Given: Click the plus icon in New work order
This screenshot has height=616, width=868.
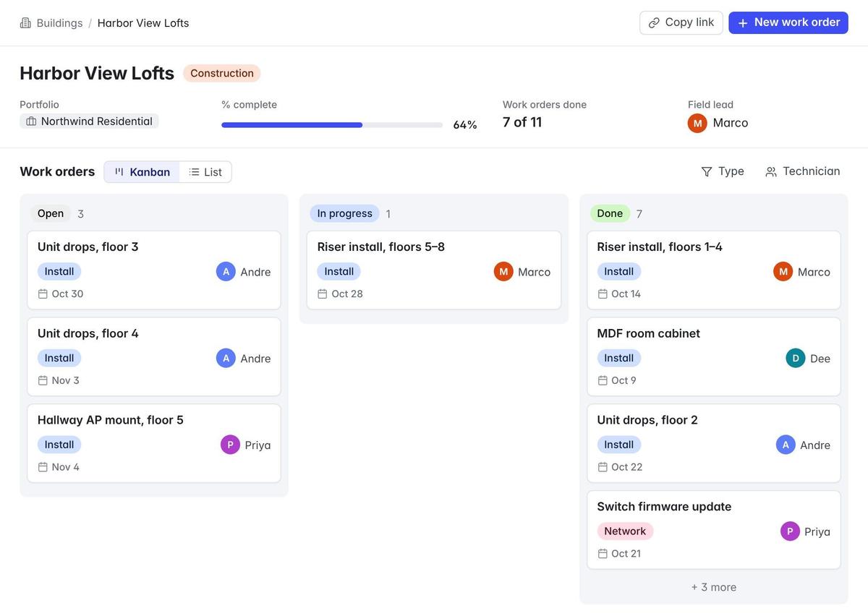Looking at the screenshot, I should pos(743,23).
